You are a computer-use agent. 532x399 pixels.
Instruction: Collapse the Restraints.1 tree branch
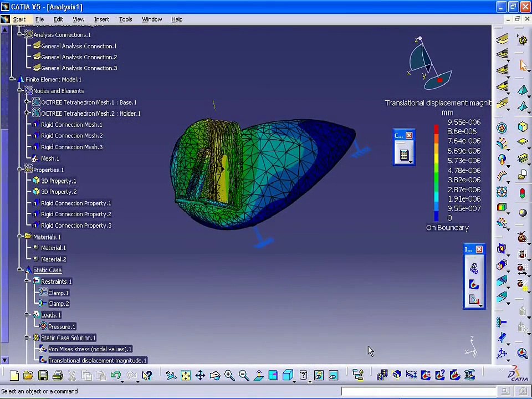click(x=27, y=282)
